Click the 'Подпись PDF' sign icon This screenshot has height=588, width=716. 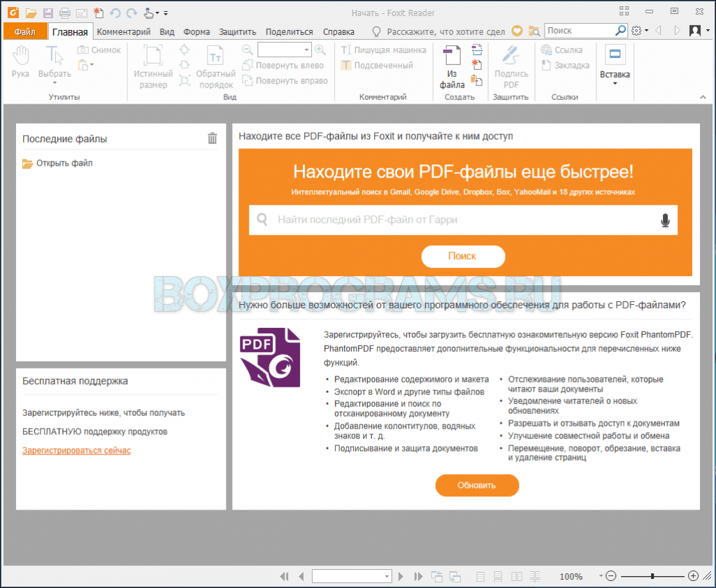pyautogui.click(x=511, y=66)
